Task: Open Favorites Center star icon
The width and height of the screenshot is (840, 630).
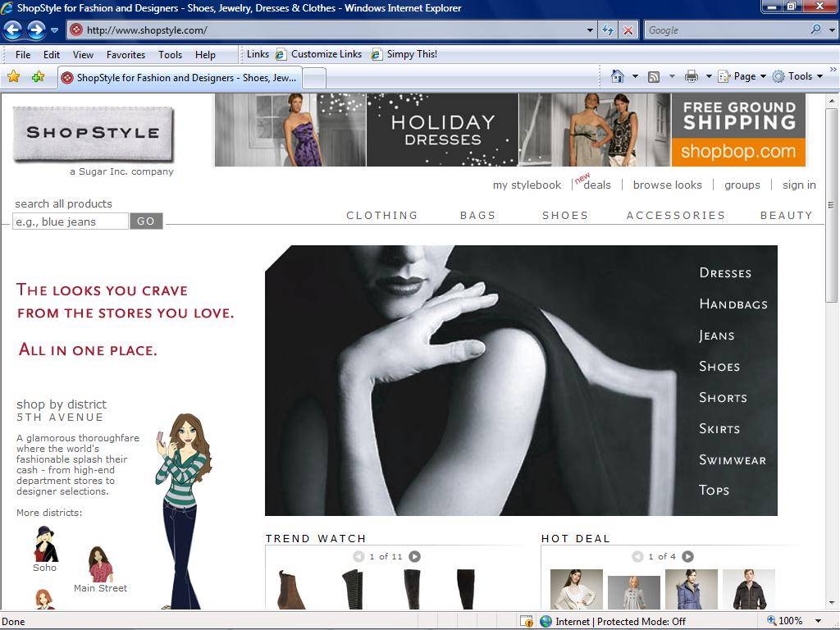Action: coord(14,77)
